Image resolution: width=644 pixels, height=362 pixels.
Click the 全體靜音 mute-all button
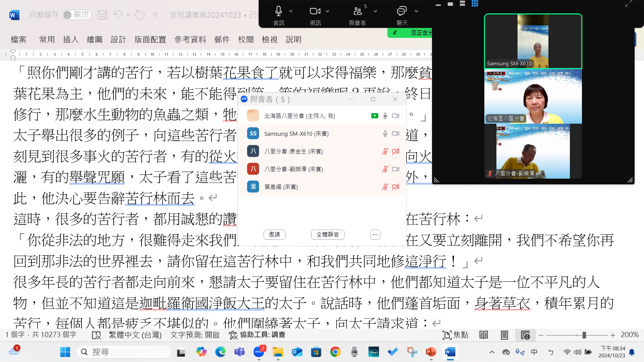[x=328, y=235]
